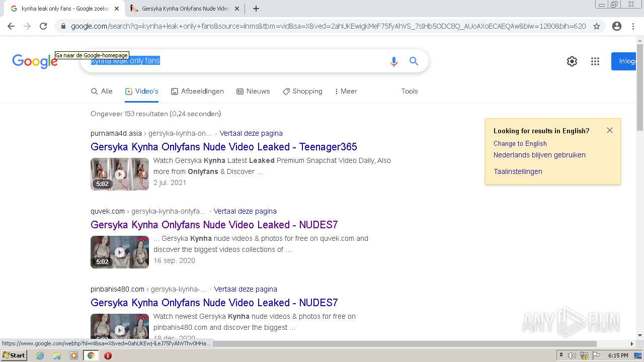
Task: Start voice search with the microphone icon
Action: 394,61
